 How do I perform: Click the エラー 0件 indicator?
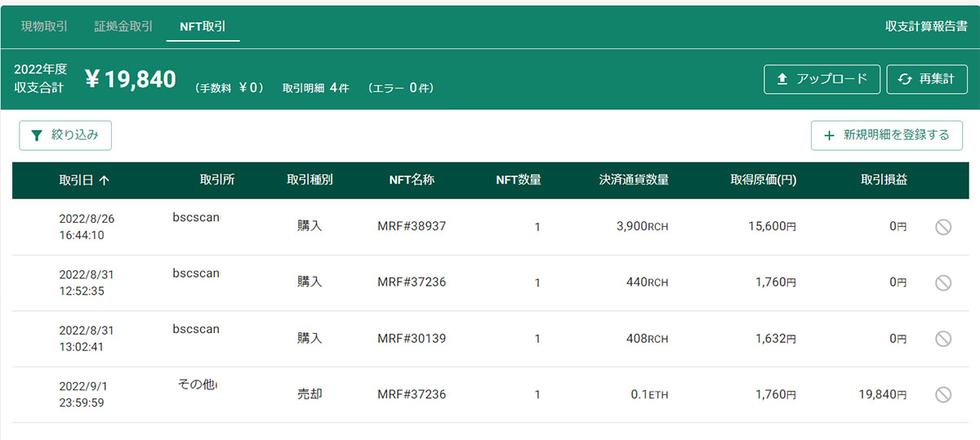click(x=400, y=87)
